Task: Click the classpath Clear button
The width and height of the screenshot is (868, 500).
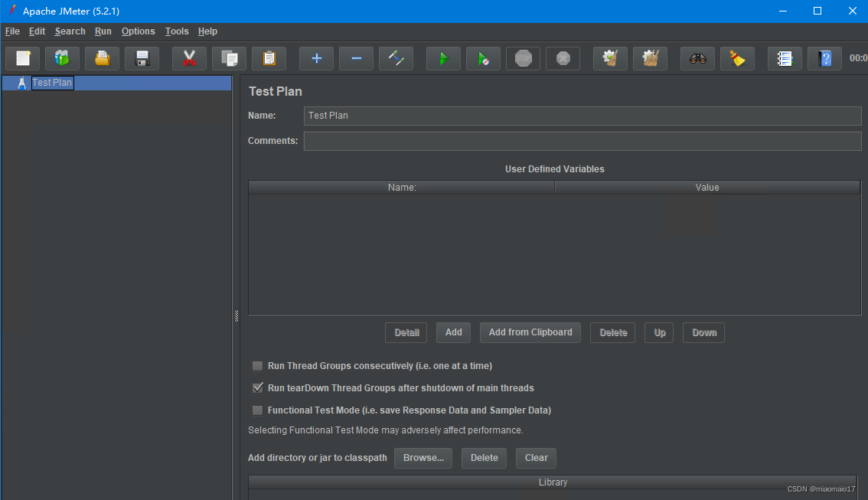Action: [537, 458]
